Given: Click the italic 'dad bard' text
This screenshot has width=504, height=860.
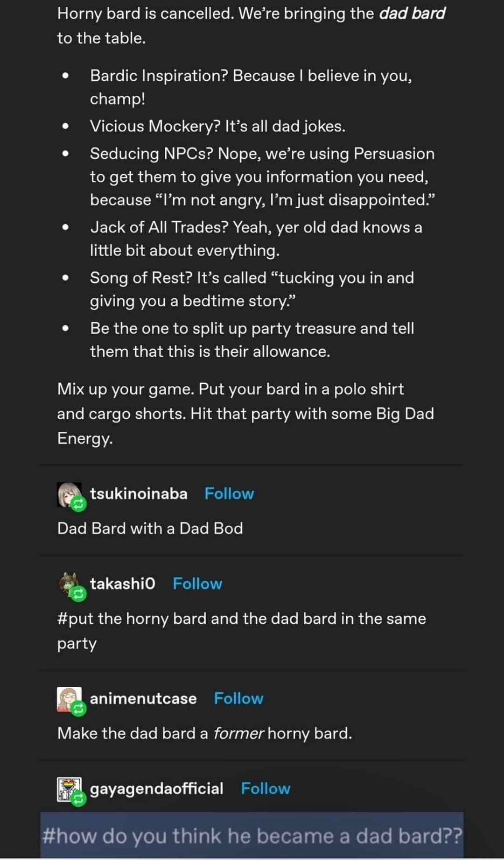Looking at the screenshot, I should (412, 14).
